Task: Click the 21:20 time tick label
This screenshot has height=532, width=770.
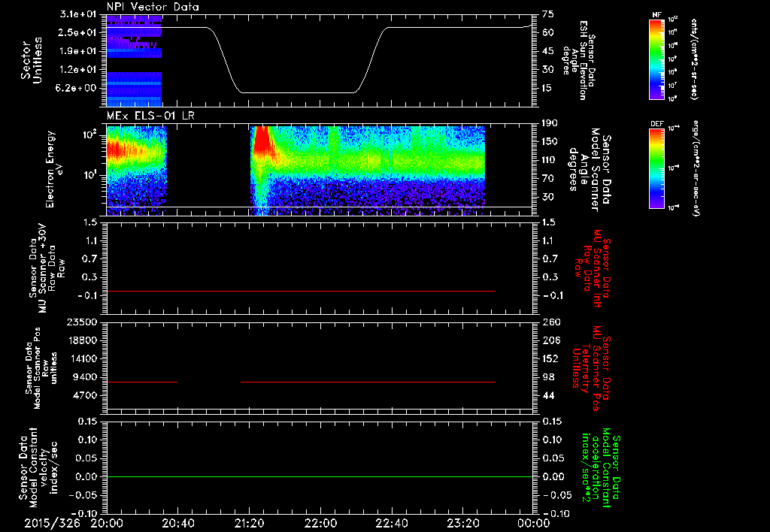Action: [x=249, y=524]
